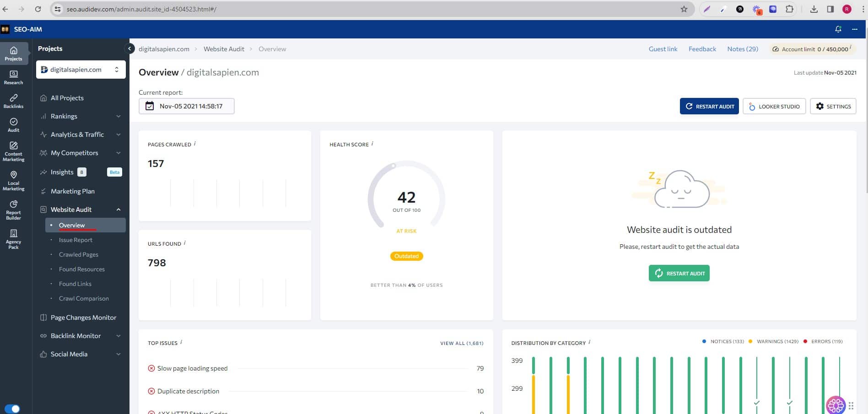Toggle the Errors (119) legend dot
The width and height of the screenshot is (868, 414).
tap(805, 341)
